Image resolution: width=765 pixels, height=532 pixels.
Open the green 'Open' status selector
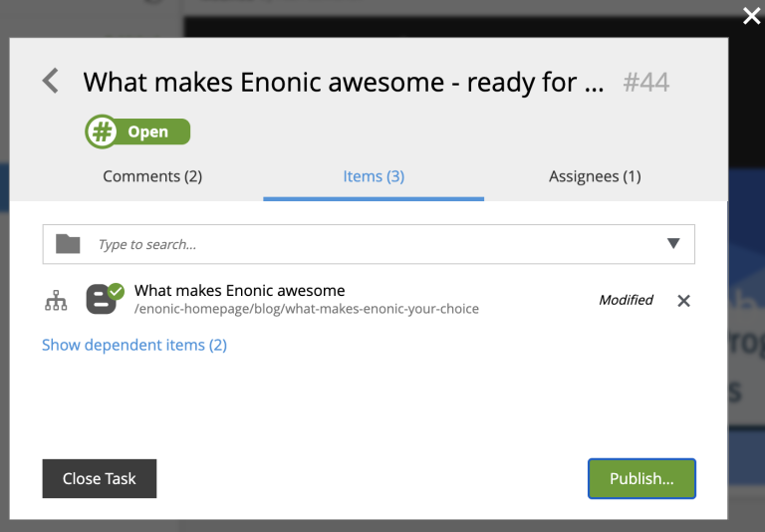pyautogui.click(x=137, y=132)
